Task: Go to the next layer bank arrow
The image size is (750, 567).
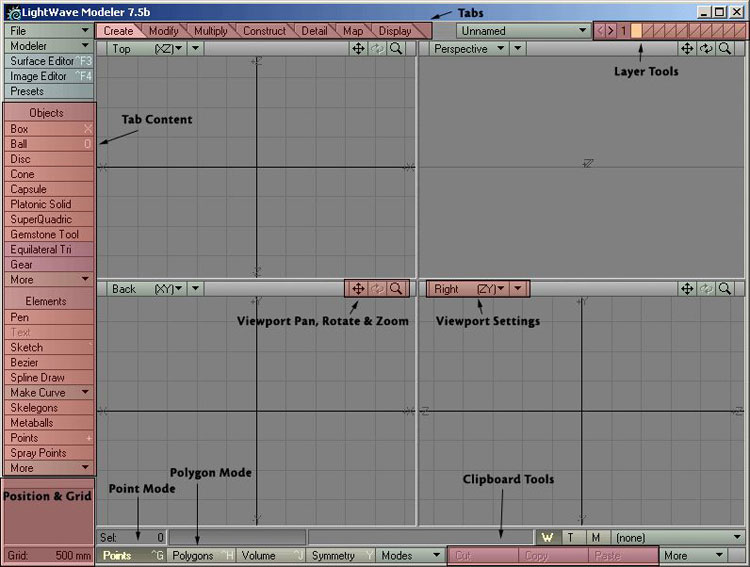Action: tap(611, 31)
